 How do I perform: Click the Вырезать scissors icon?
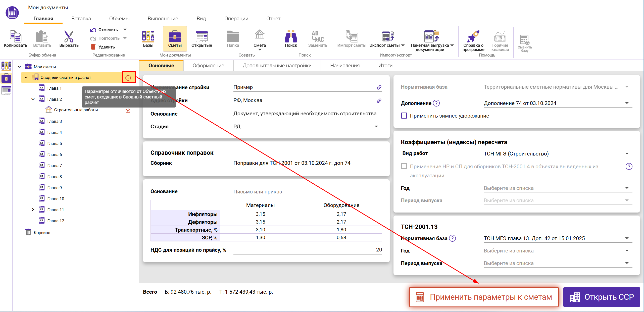(x=69, y=37)
